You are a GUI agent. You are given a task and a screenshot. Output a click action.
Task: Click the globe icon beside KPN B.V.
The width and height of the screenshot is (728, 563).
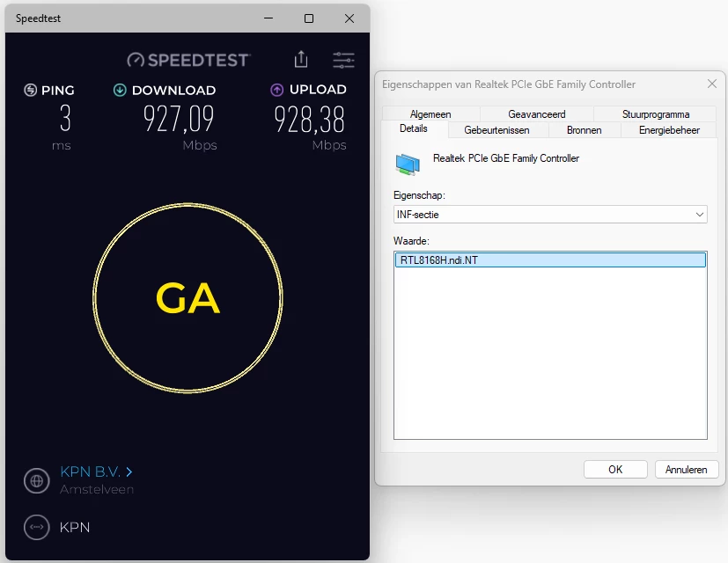(37, 481)
